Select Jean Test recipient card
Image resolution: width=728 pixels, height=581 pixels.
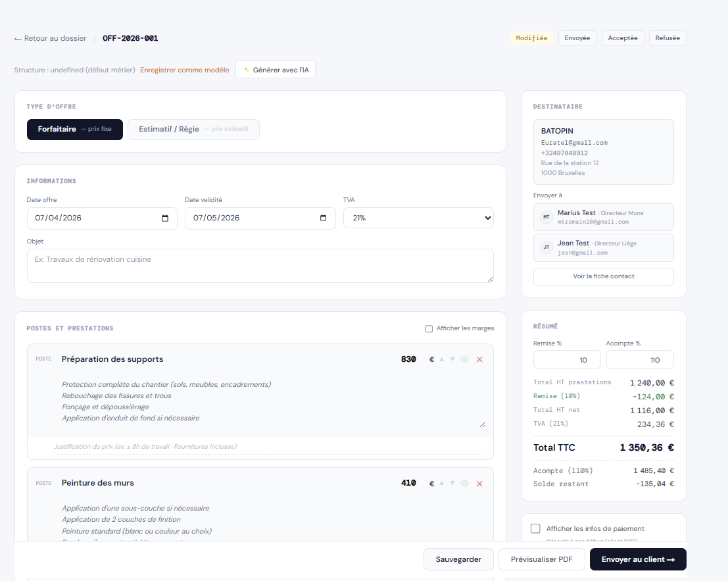[604, 247]
